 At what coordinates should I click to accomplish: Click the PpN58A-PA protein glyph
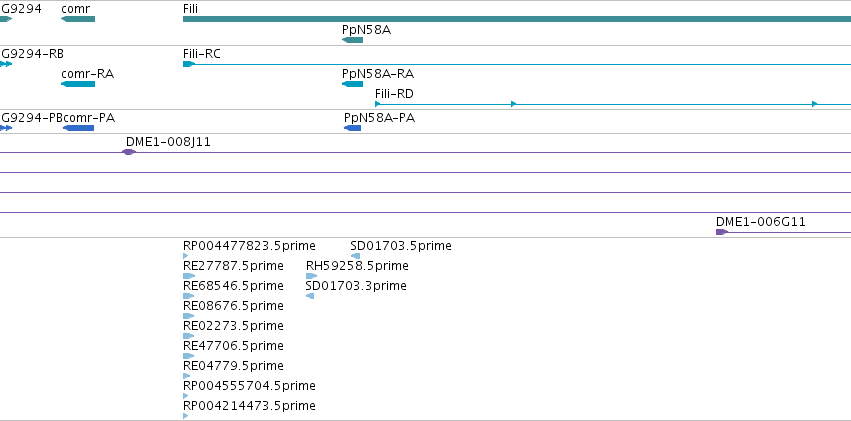pyautogui.click(x=353, y=128)
